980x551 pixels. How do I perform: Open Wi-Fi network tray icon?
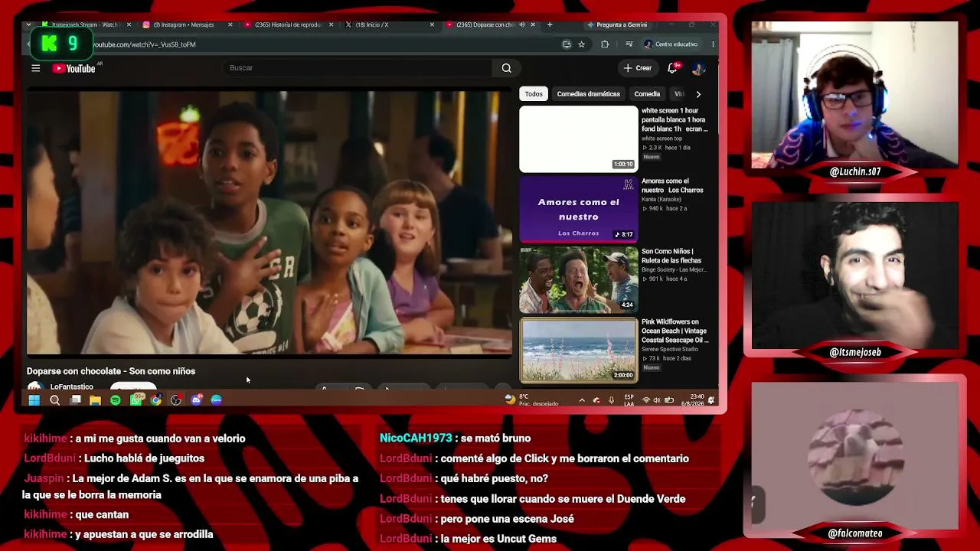click(x=646, y=399)
